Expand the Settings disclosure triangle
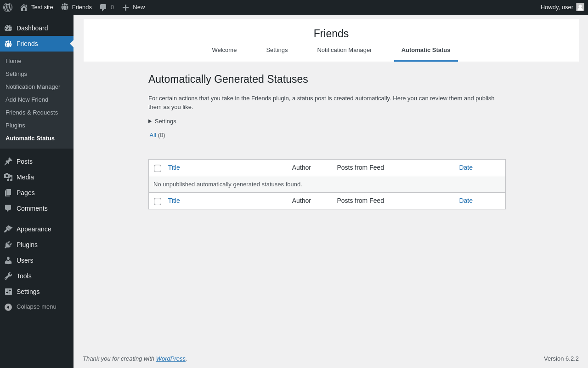 pyautogui.click(x=150, y=121)
